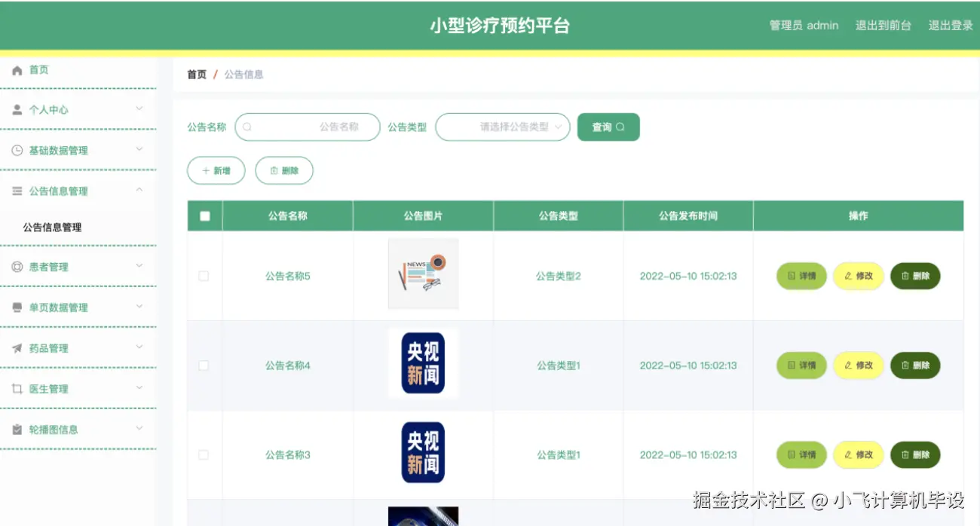Expand 轮播图信息 menu with its chevron
The width and height of the screenshot is (980, 526).
(139, 429)
